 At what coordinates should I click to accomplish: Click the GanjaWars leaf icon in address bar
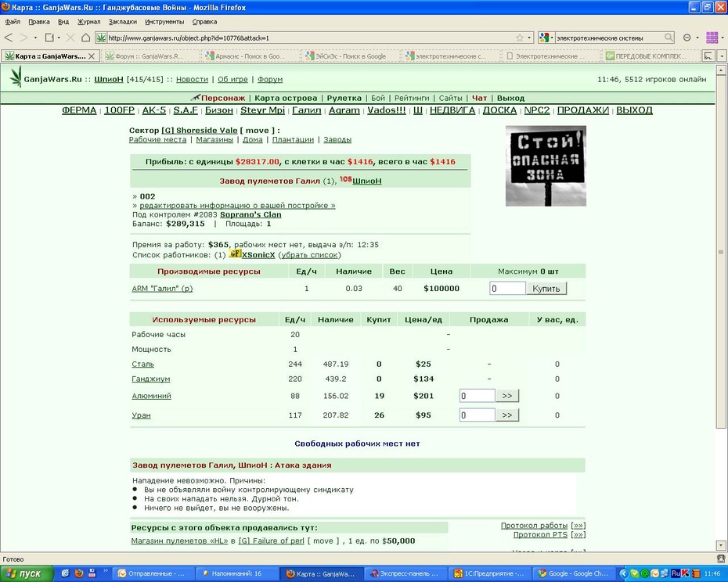click(x=101, y=38)
